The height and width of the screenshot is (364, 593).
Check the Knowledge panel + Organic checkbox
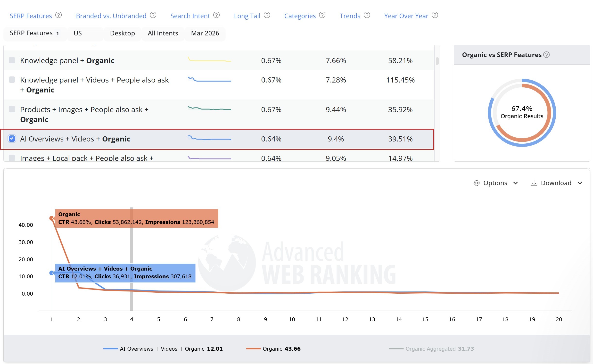pos(12,60)
